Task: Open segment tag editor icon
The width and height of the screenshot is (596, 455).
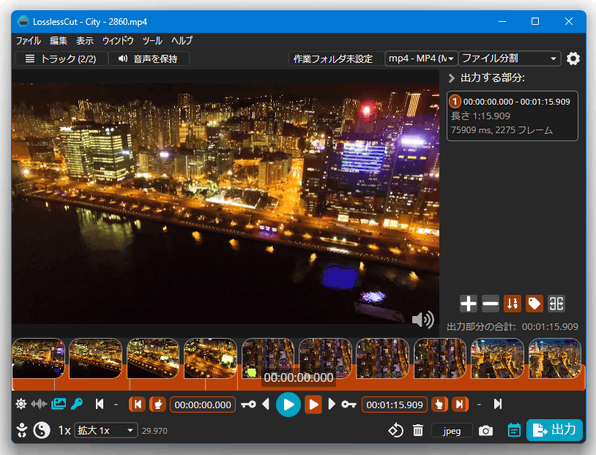Action: tap(534, 304)
